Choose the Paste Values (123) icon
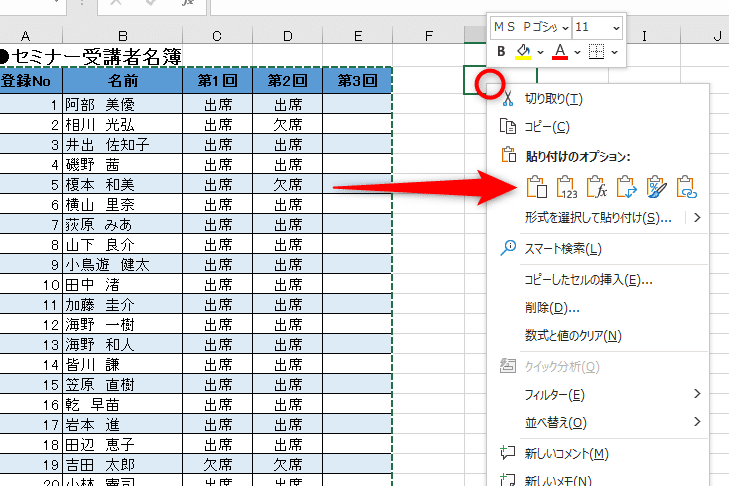The image size is (729, 486). pos(567,186)
